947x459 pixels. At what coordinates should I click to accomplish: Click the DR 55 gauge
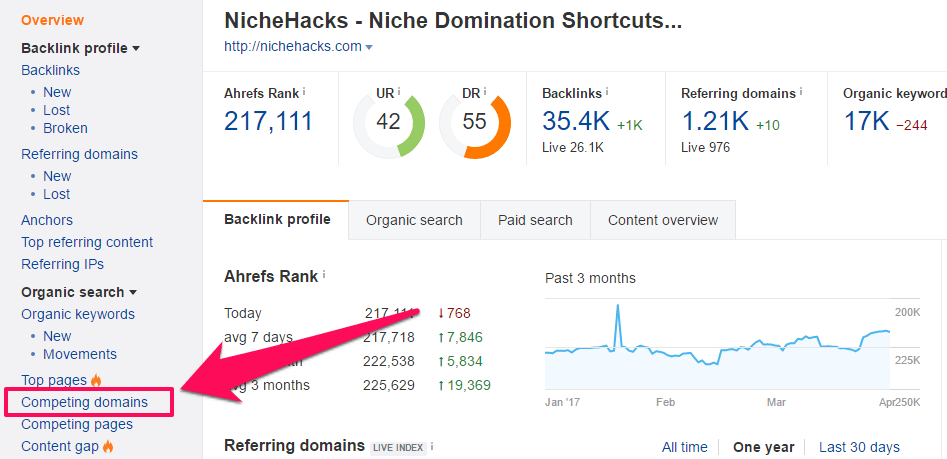(475, 123)
